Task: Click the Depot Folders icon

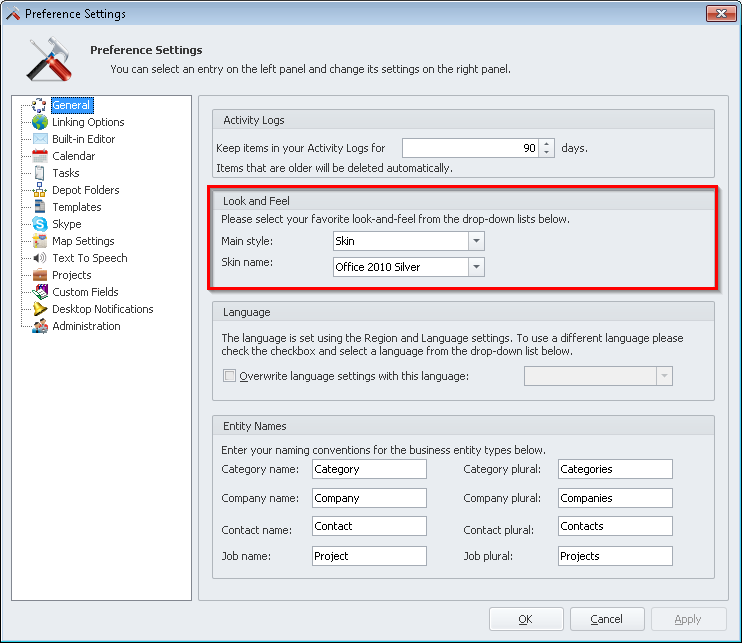Action: tap(40, 190)
